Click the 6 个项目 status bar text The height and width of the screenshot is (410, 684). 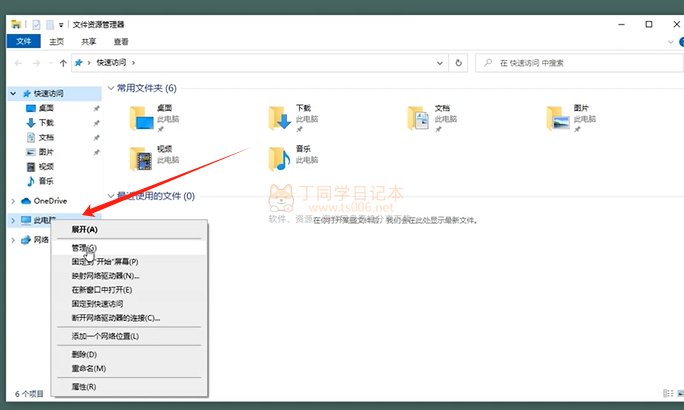(x=29, y=394)
